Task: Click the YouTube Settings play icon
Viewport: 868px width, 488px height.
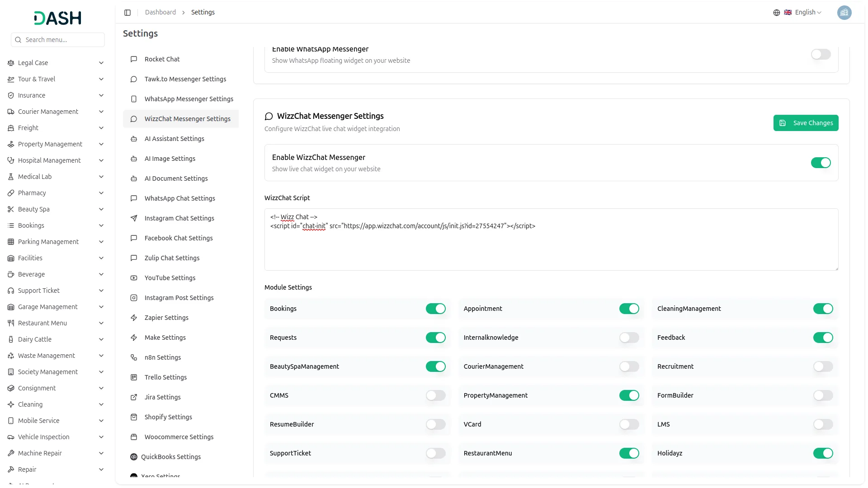Action: point(134,278)
